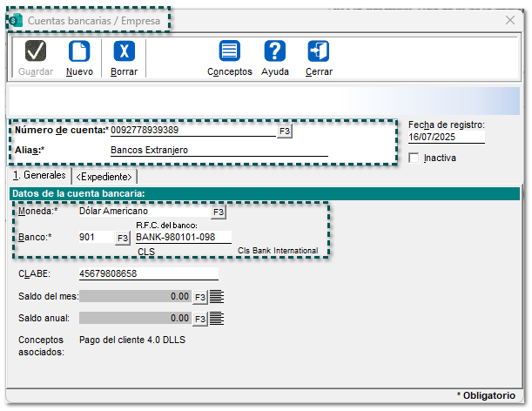The image size is (532, 411).
Task: Switch to the 1. Generales tab
Action: pos(38,177)
